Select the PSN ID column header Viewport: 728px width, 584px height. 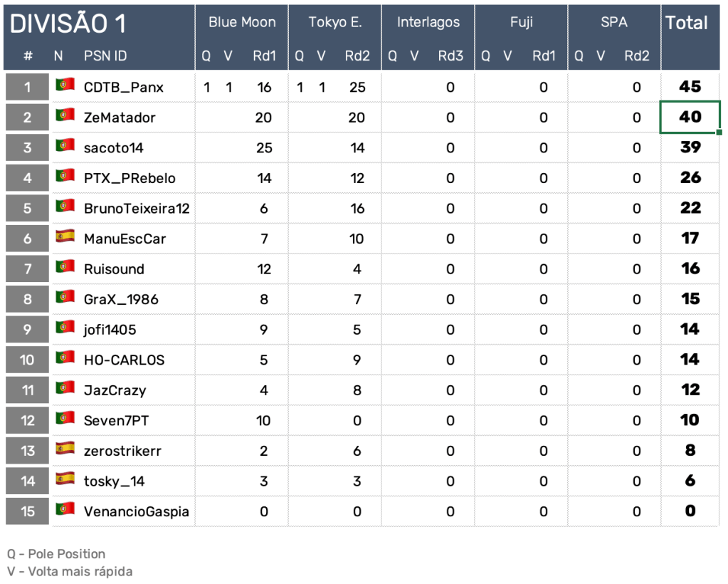[x=105, y=56]
